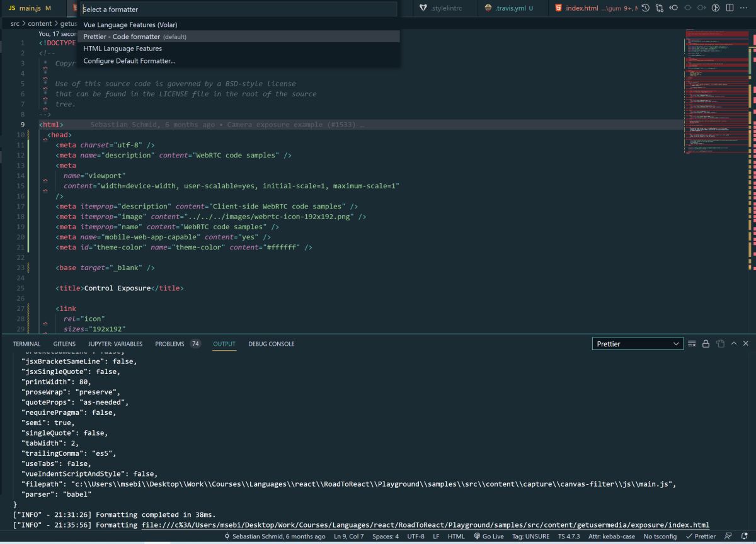
Task: Click the "trailingComma": "es5" output line
Action: [69, 453]
